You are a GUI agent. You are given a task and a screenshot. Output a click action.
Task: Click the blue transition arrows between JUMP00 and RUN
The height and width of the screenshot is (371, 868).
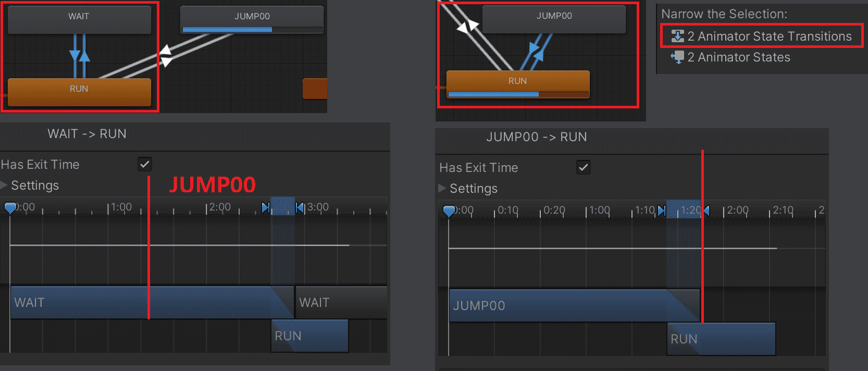tap(536, 52)
